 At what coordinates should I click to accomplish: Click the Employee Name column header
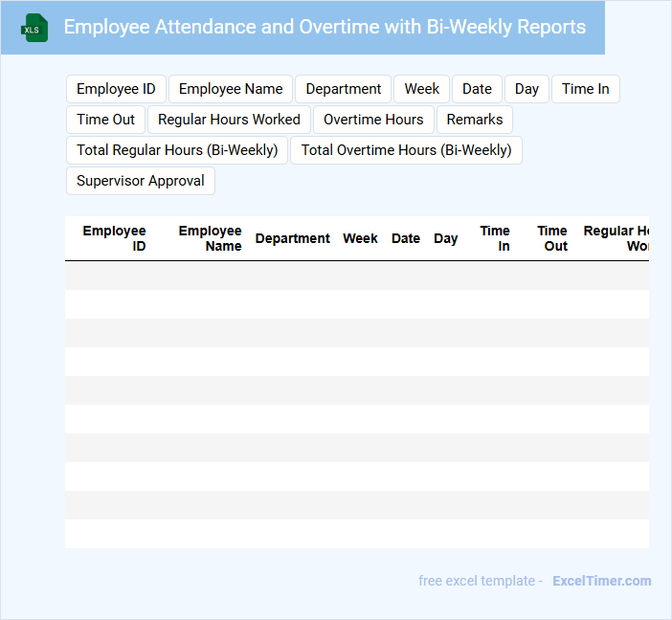(211, 238)
